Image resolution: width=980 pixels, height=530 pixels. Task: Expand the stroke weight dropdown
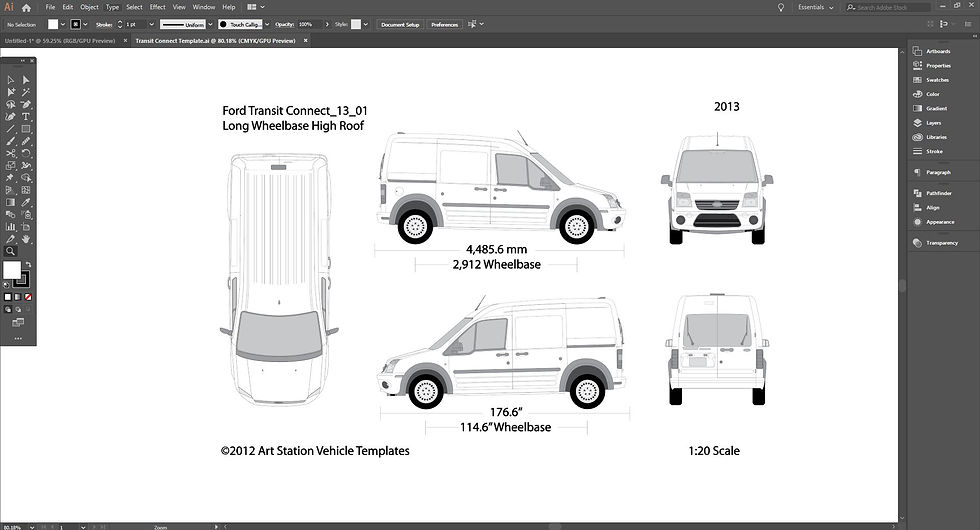click(x=152, y=24)
